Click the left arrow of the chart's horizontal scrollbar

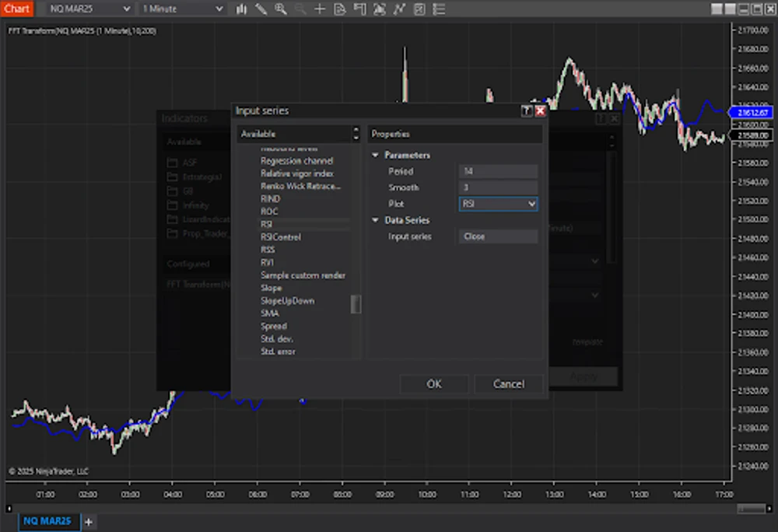9,508
